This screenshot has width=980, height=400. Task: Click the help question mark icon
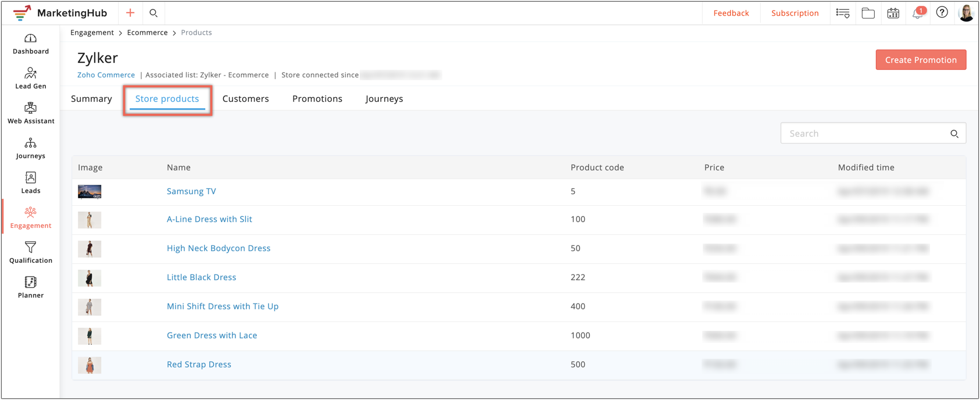click(x=942, y=13)
